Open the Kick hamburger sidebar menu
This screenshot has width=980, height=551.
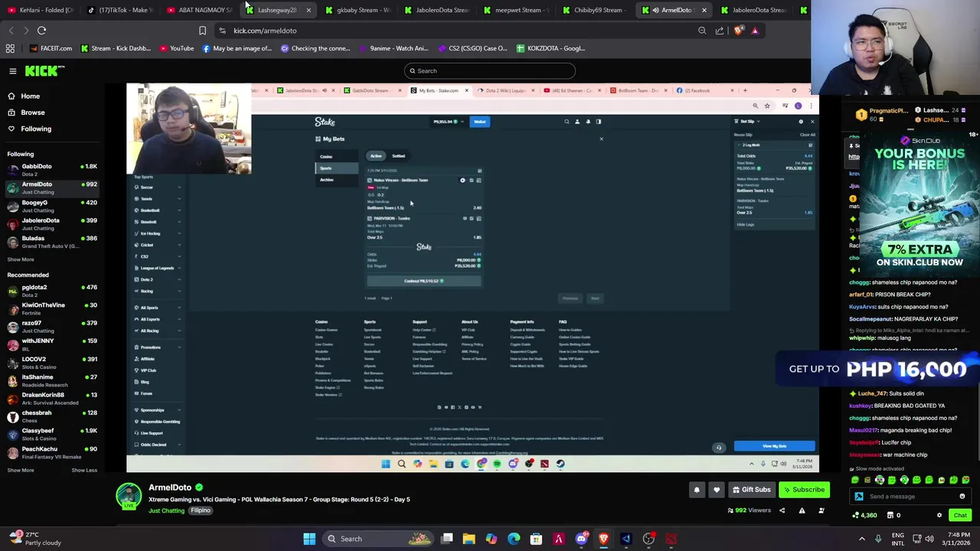[13, 70]
